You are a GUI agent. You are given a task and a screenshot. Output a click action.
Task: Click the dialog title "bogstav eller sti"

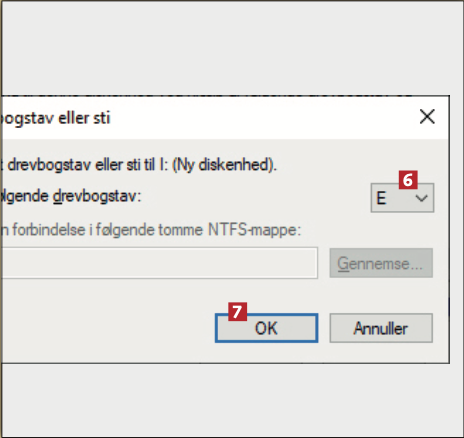[55, 118]
